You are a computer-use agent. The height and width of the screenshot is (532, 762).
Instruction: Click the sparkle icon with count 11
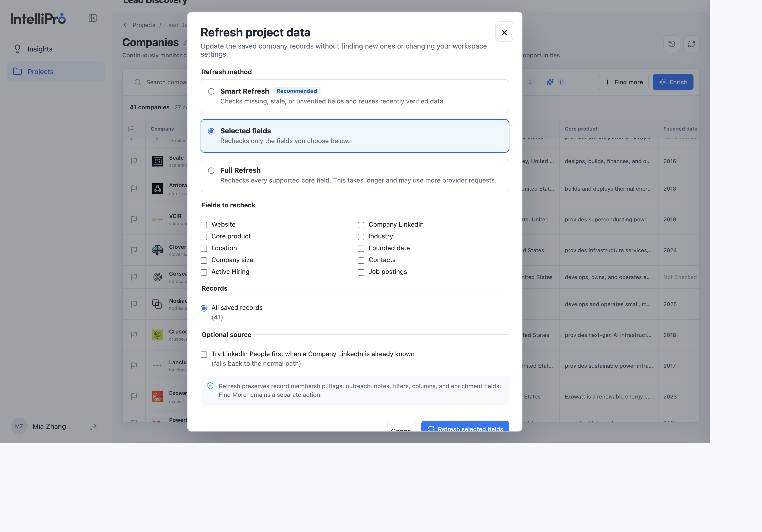[550, 82]
